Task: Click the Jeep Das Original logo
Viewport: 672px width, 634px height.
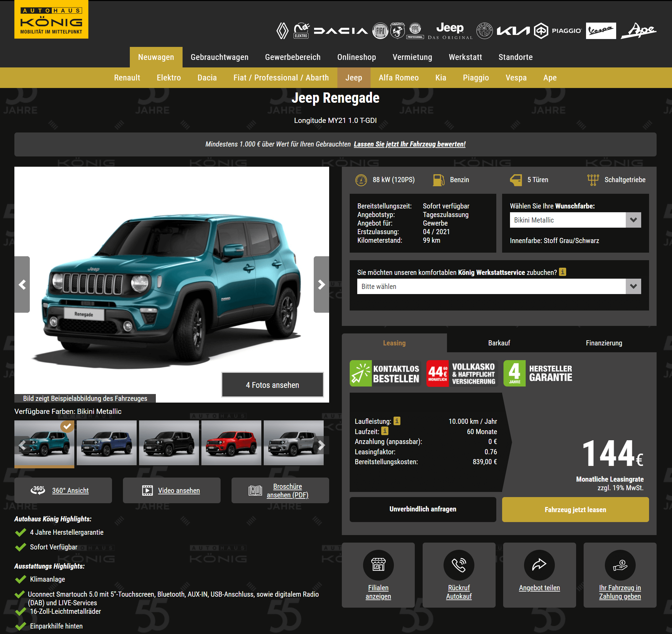Action: point(450,31)
